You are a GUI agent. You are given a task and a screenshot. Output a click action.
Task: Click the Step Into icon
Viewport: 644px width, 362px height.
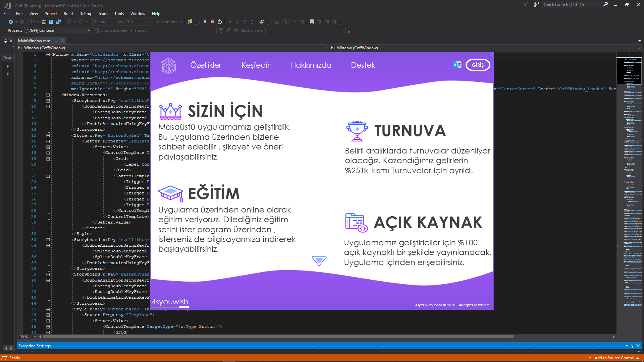[x=237, y=22]
